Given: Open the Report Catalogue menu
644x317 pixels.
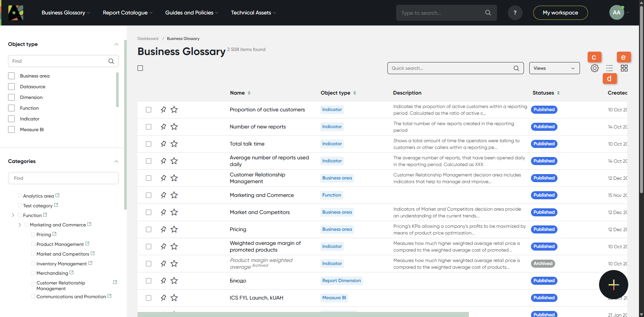Looking at the screenshot, I should tap(127, 13).
